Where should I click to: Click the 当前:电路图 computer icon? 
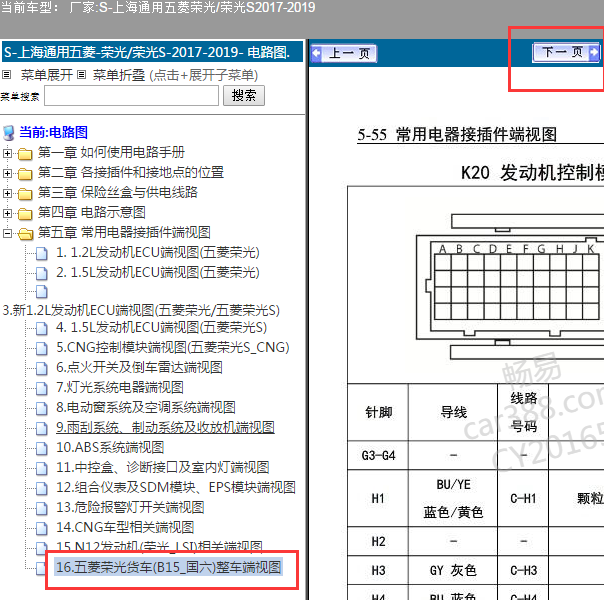pyautogui.click(x=9, y=133)
